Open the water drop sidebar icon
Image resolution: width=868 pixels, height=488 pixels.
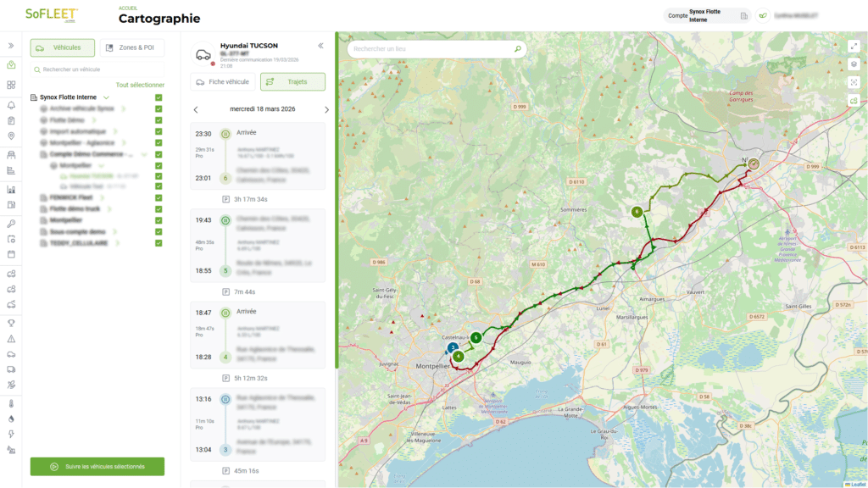(x=11, y=419)
